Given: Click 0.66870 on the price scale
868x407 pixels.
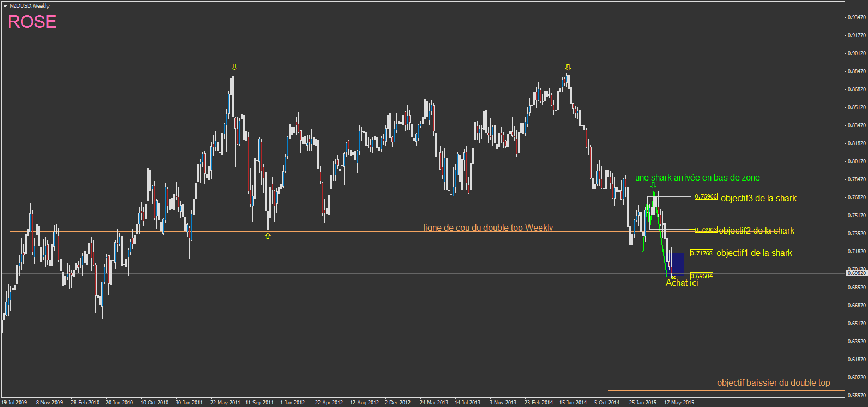Looking at the screenshot, I should (856, 306).
